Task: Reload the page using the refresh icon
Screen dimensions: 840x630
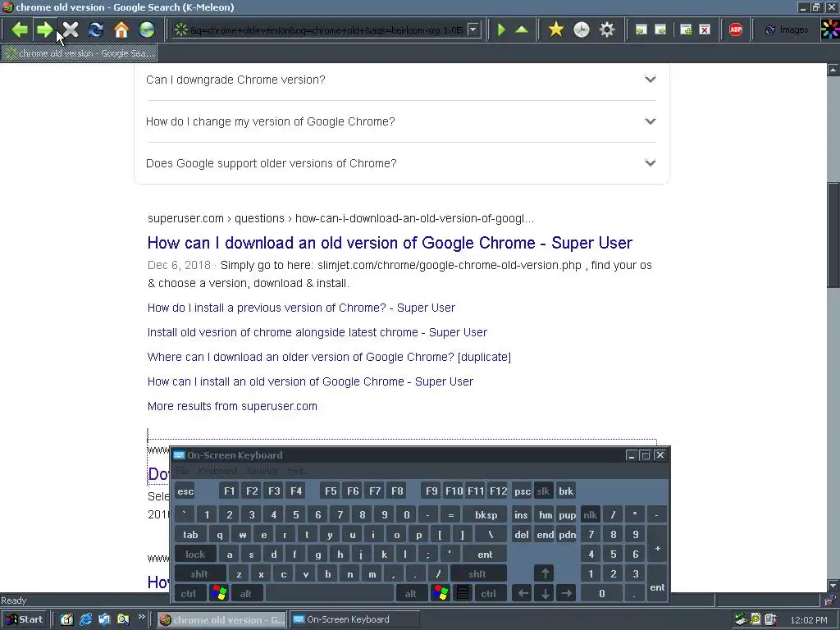Action: [96, 30]
